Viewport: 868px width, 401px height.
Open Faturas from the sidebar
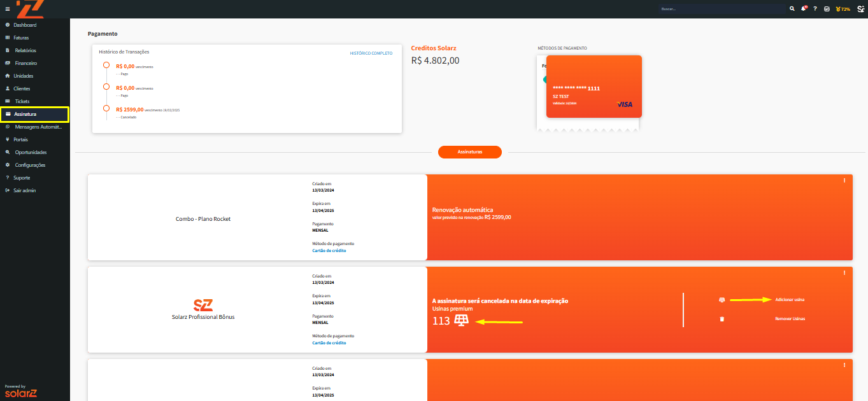tap(23, 38)
